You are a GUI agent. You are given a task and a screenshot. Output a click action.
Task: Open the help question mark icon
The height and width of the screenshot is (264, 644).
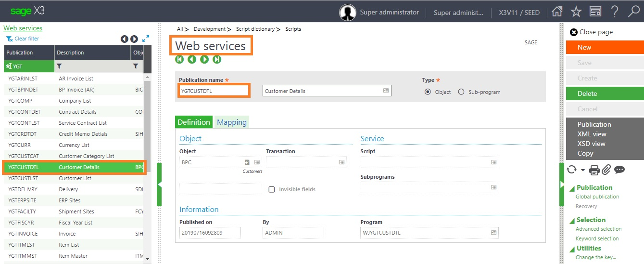pos(615,12)
